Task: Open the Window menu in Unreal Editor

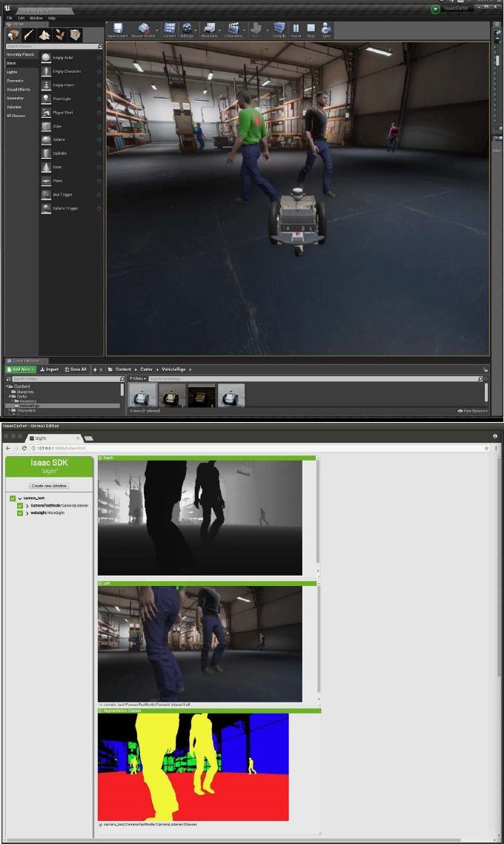Action: click(x=36, y=18)
